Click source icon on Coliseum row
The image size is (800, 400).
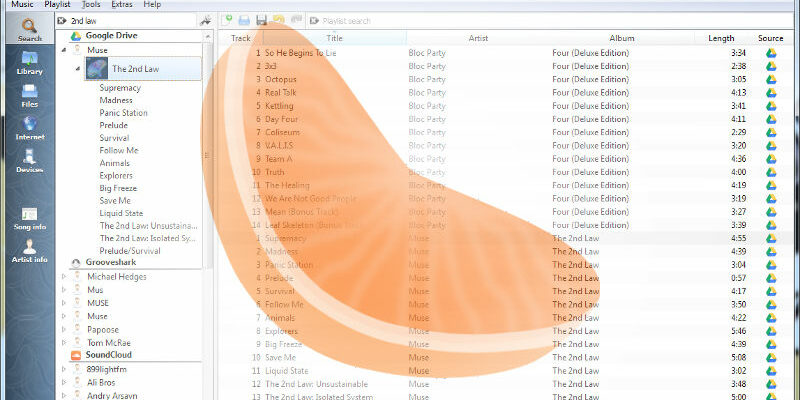click(771, 133)
